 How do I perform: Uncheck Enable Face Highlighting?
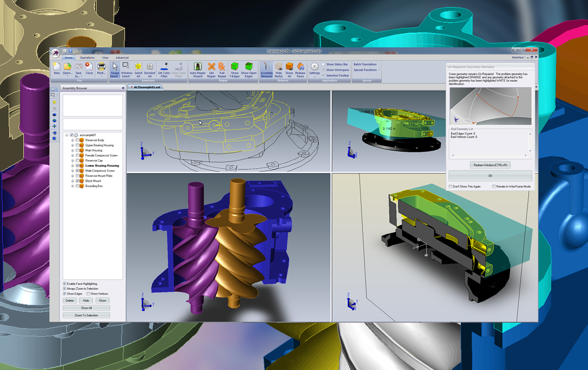point(65,283)
